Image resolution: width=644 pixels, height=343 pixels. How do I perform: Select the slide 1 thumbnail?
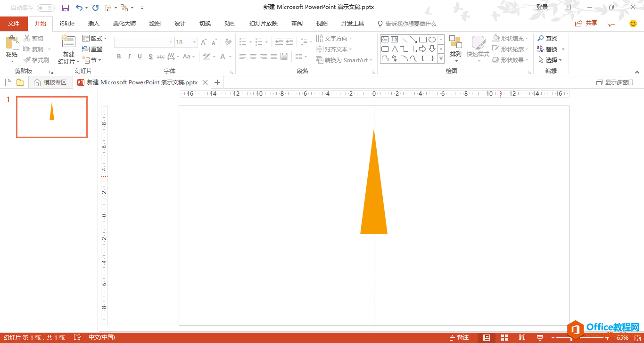click(52, 117)
